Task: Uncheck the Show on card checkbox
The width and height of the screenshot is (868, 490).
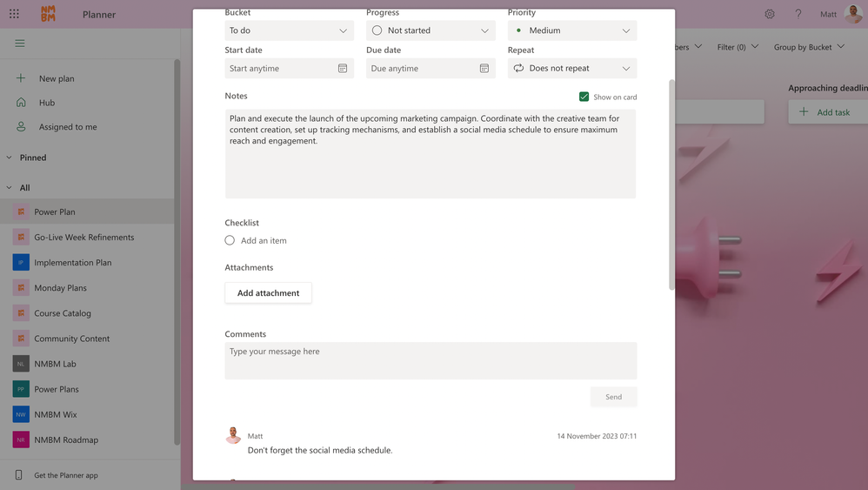Action: coord(584,97)
